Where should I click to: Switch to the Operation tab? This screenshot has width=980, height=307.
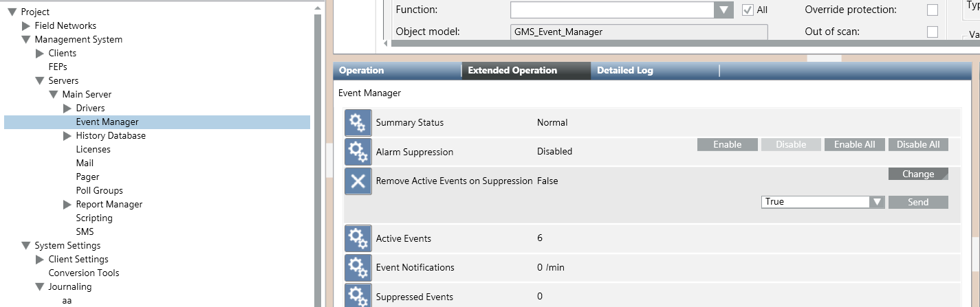tap(362, 71)
